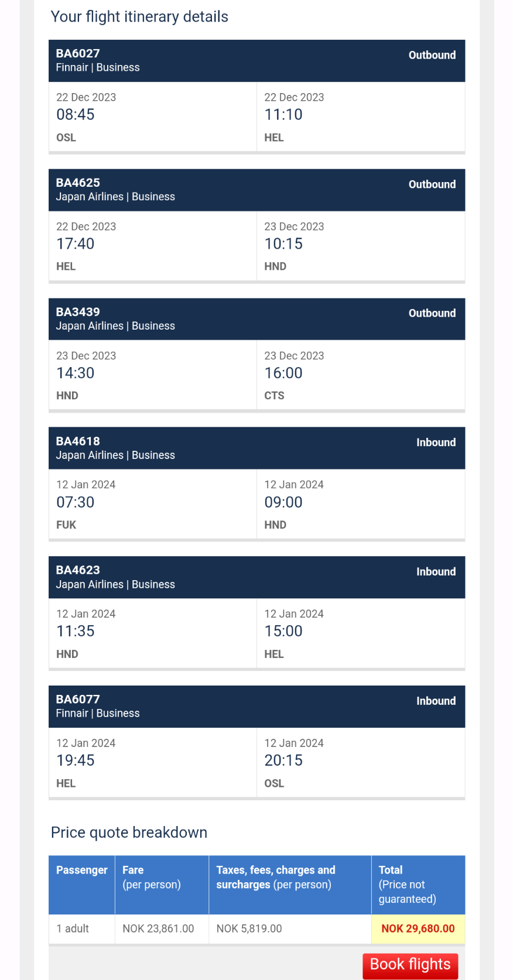
Task: Click the Price quote breakdown heading
Action: 129,832
